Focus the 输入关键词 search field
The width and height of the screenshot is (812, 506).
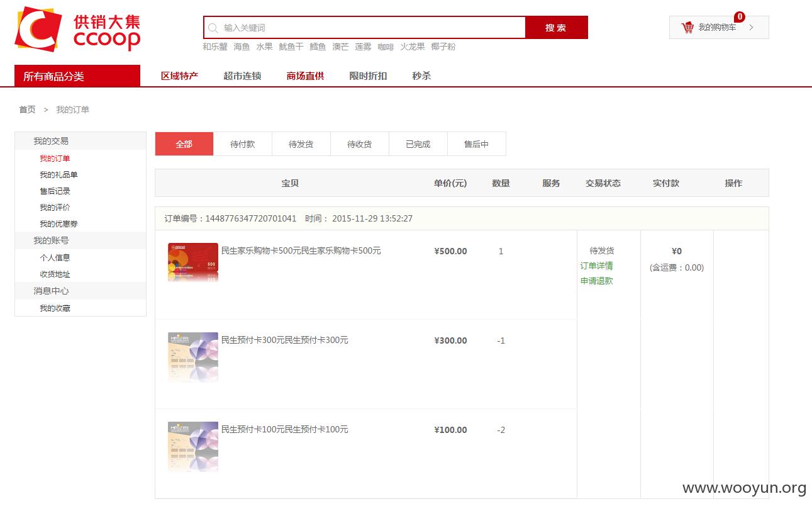364,28
